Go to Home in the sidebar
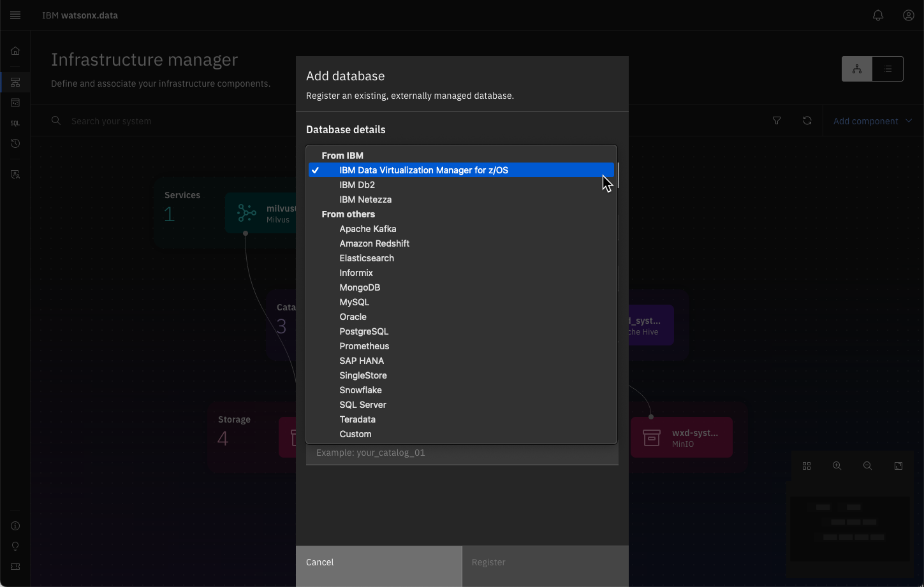 [15, 51]
